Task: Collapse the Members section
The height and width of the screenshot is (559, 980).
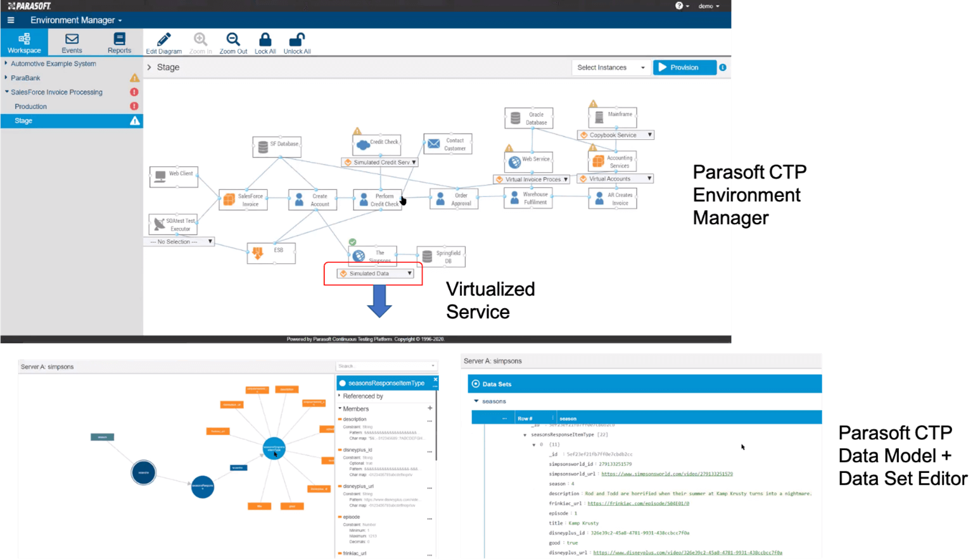Action: (340, 408)
